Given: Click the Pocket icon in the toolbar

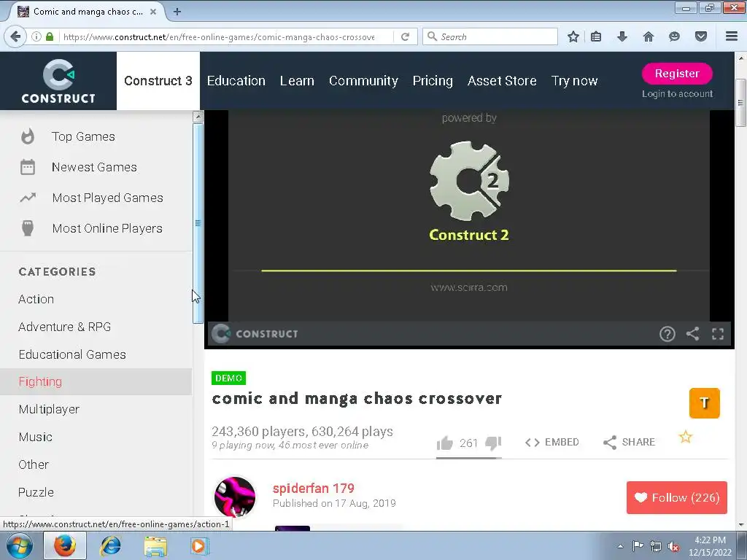Looking at the screenshot, I should (701, 36).
